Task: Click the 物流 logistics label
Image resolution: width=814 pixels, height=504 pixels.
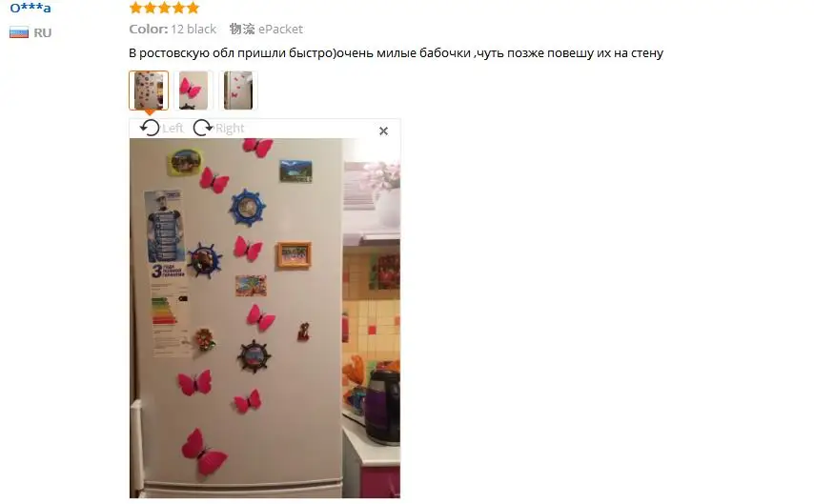Action: pos(242,30)
